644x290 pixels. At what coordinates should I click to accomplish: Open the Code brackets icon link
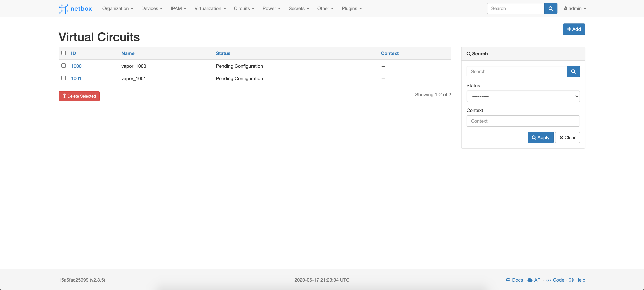[x=549, y=280]
